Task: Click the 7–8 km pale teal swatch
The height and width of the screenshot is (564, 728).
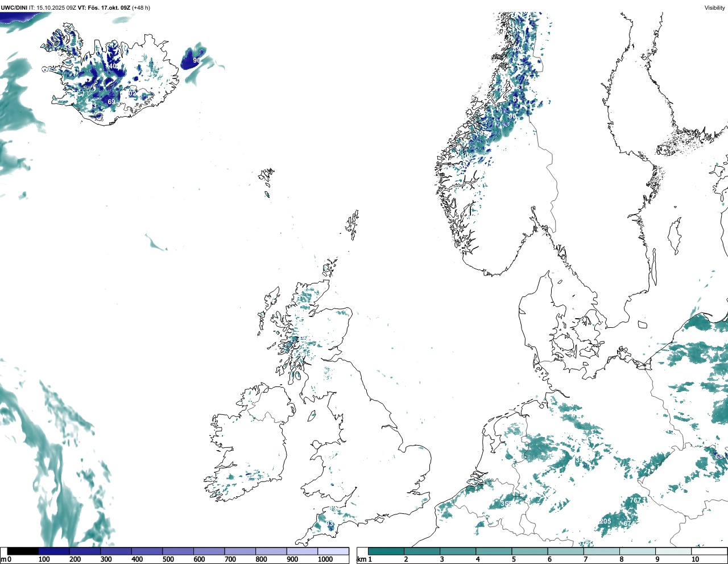Action: [x=602, y=551]
